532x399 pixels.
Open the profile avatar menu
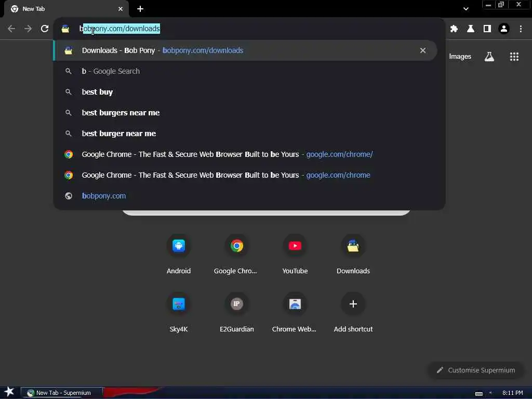[x=504, y=29]
